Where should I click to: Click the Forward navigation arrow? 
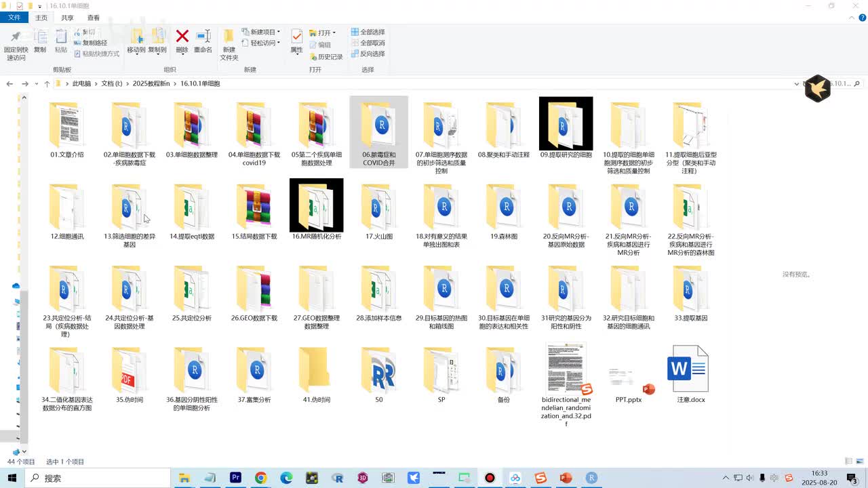[25, 83]
